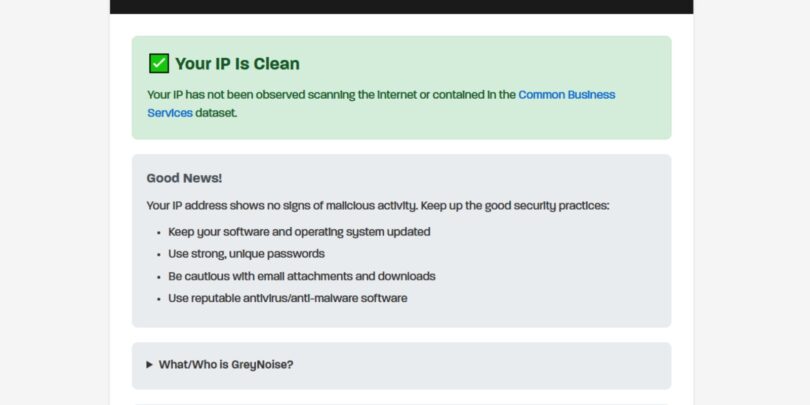Image resolution: width=810 pixels, height=405 pixels.
Task: Click the black header bar at top
Action: click(x=401, y=6)
